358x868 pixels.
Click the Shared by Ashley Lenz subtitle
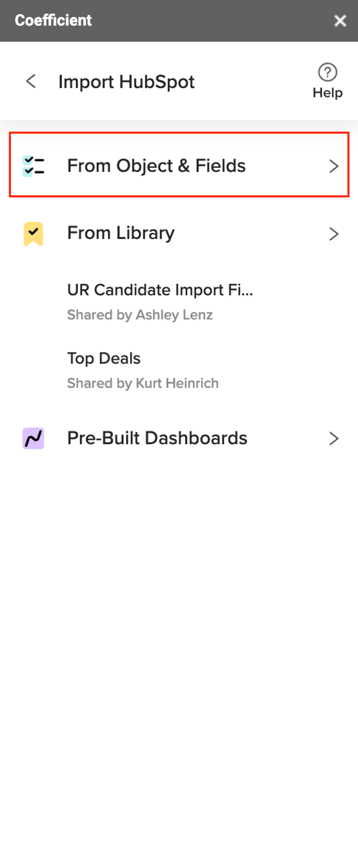pos(140,315)
